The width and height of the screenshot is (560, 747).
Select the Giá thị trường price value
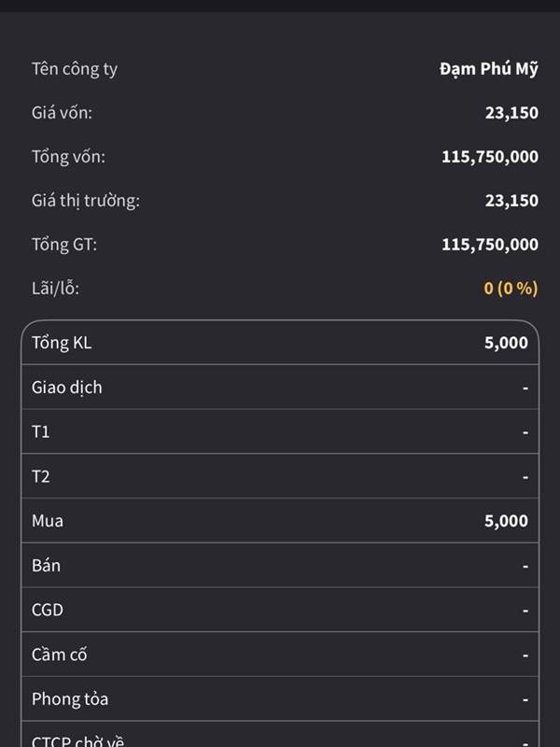[x=511, y=201]
